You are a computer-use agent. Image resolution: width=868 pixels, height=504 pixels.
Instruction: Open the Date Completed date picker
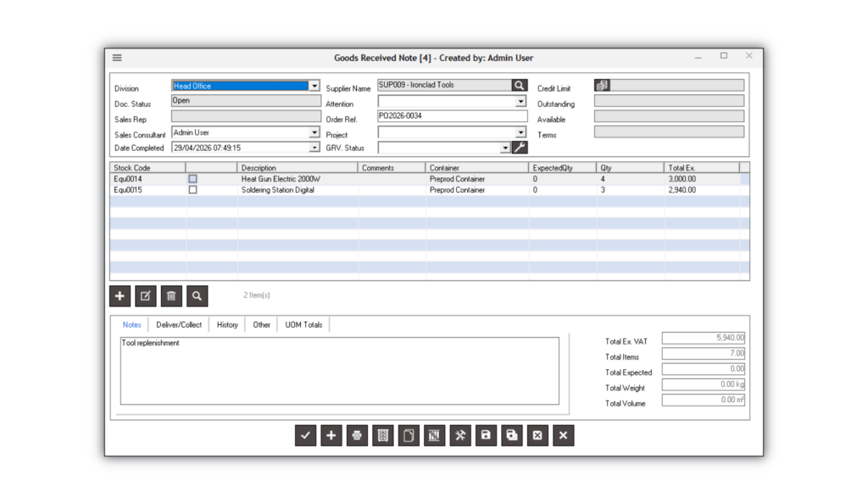tap(314, 148)
